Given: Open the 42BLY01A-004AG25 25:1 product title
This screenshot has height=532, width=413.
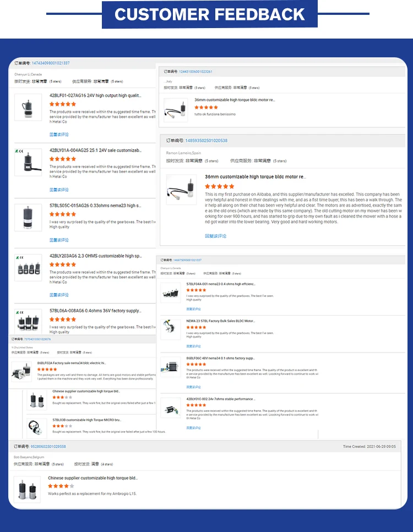Looking at the screenshot, I should 95,150.
